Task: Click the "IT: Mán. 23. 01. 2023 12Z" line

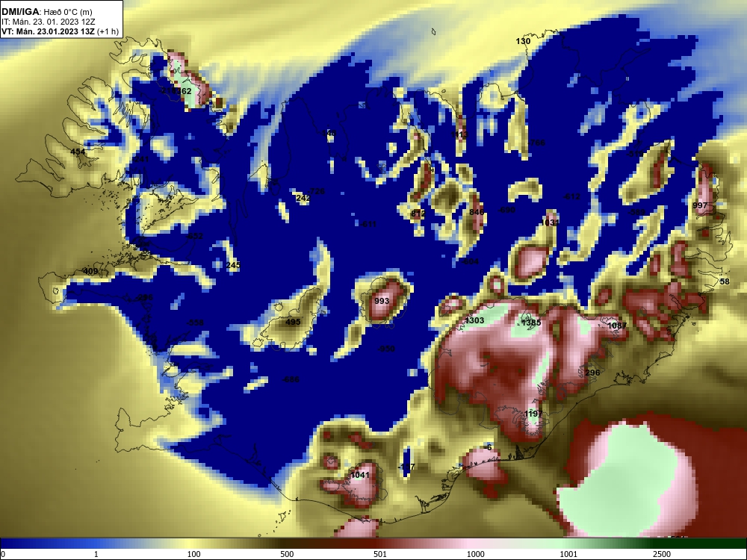Action: pos(48,22)
